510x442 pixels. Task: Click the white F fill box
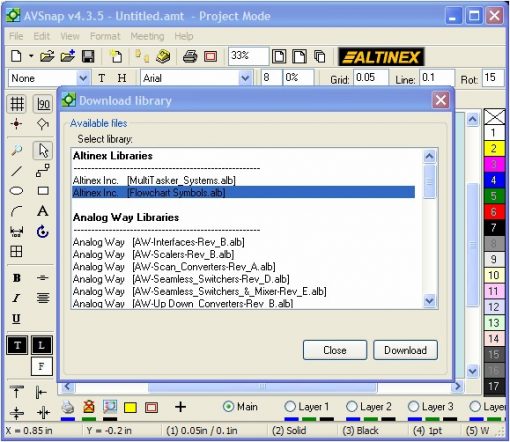(42, 366)
